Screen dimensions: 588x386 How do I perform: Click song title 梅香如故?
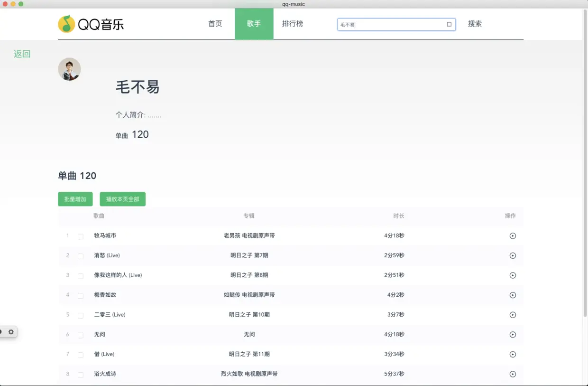pos(105,295)
